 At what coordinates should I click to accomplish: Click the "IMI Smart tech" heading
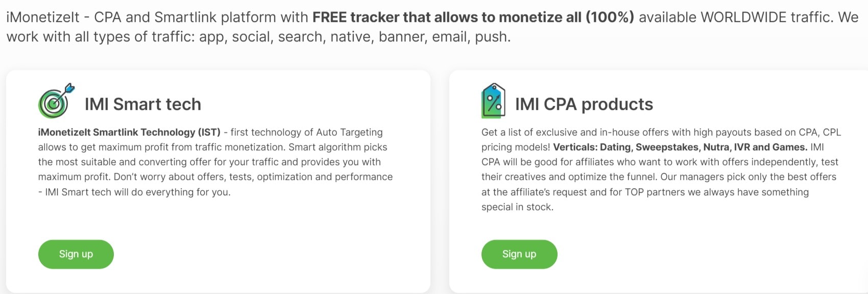[x=143, y=104]
